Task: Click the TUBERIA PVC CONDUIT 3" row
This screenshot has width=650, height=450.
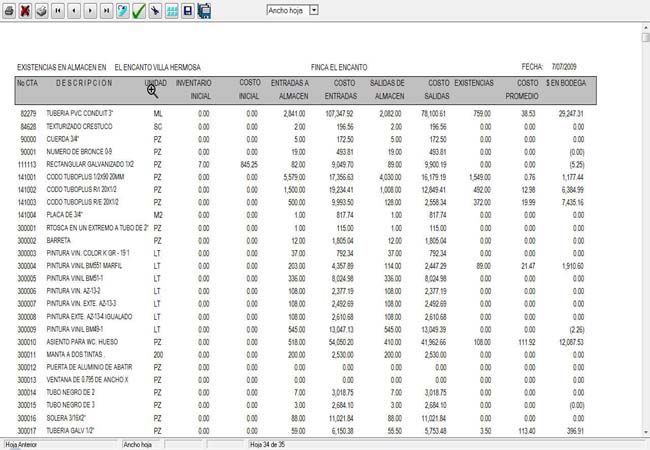Action: 302,114
